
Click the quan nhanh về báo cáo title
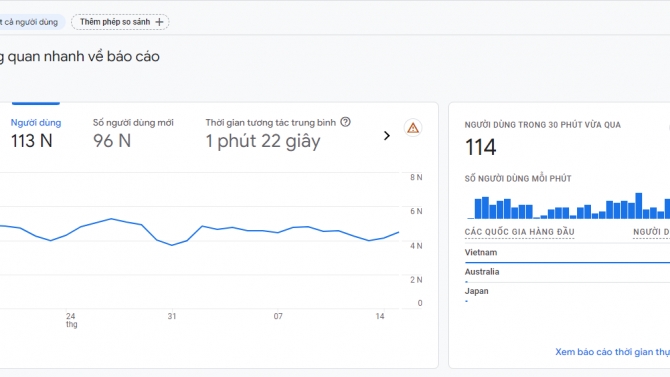pos(84,56)
